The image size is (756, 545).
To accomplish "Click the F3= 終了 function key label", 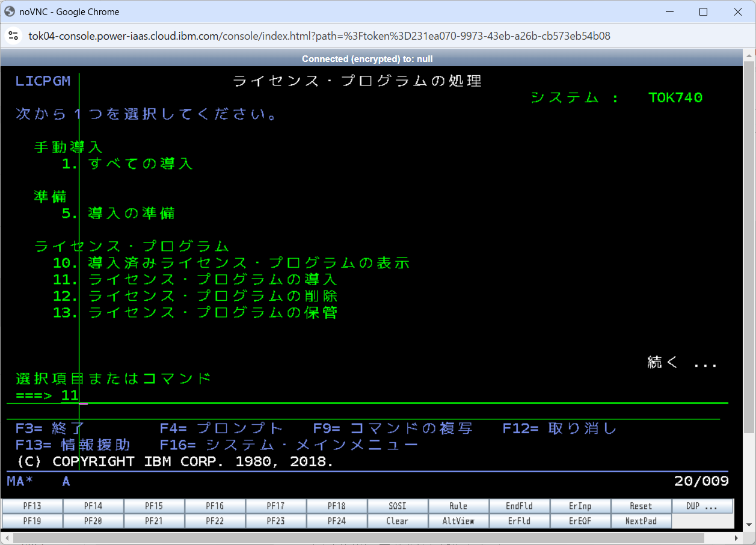I will click(x=51, y=428).
